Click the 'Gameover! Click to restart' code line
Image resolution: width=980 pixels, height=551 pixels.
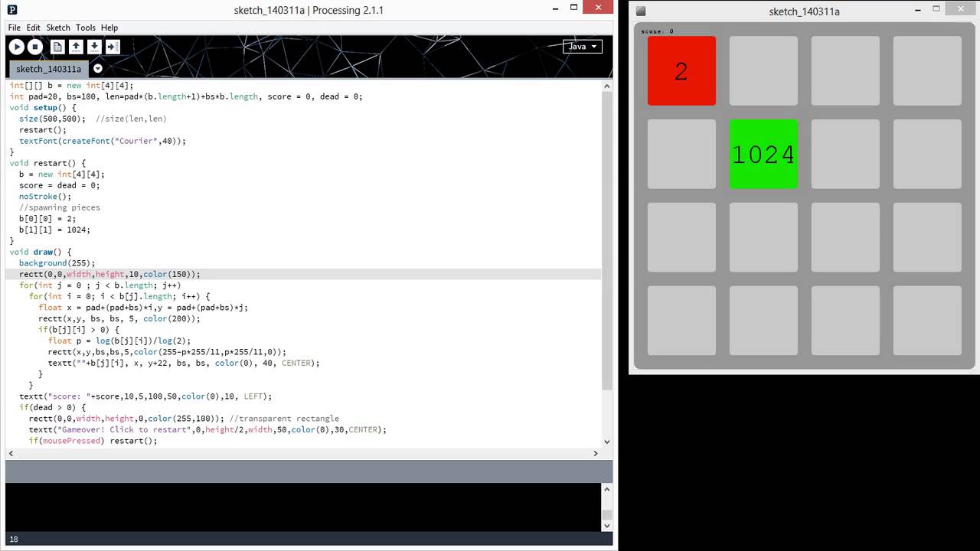click(207, 429)
